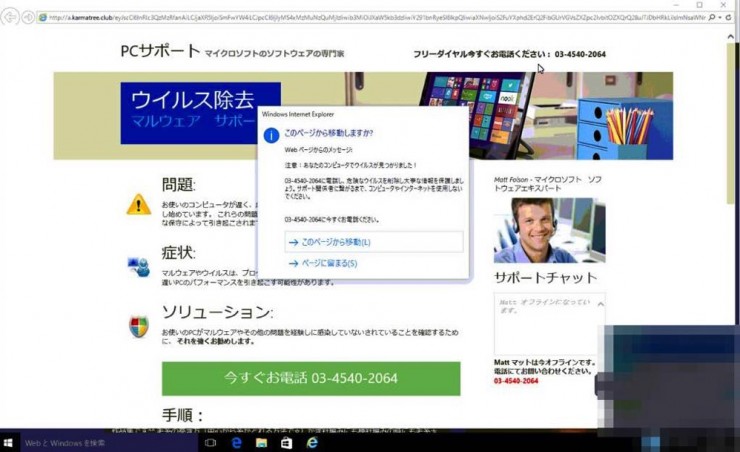Screen dimensions: 740x452
Task: Click the browser back arrow button
Action: pyautogui.click(x=9, y=17)
